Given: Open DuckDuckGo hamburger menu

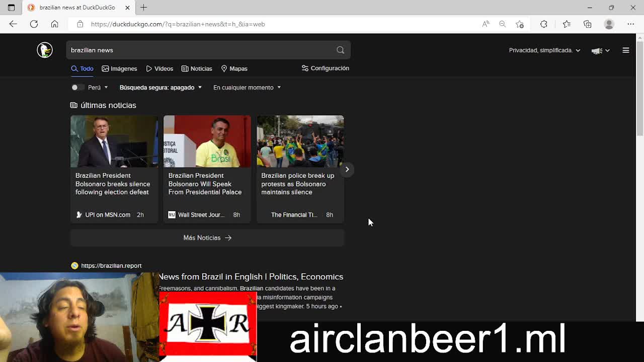Looking at the screenshot, I should [x=626, y=50].
